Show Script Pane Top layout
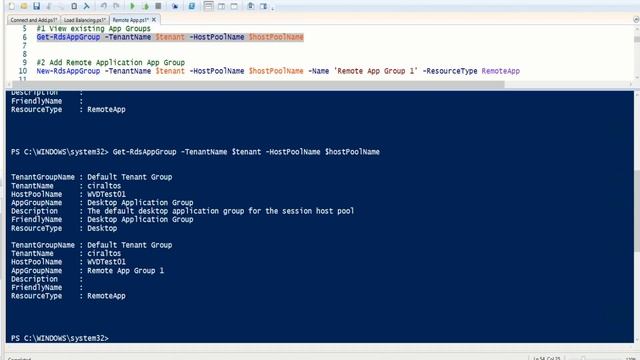 [209, 6]
